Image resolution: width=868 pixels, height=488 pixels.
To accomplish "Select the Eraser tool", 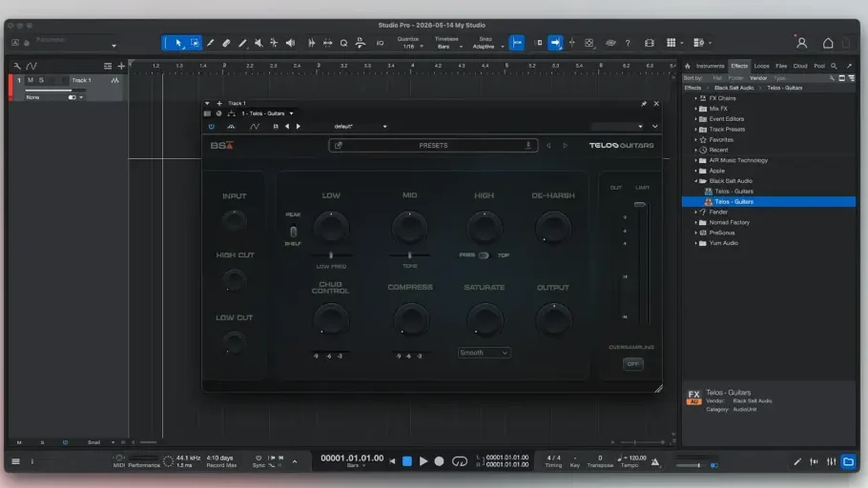I will coord(226,43).
